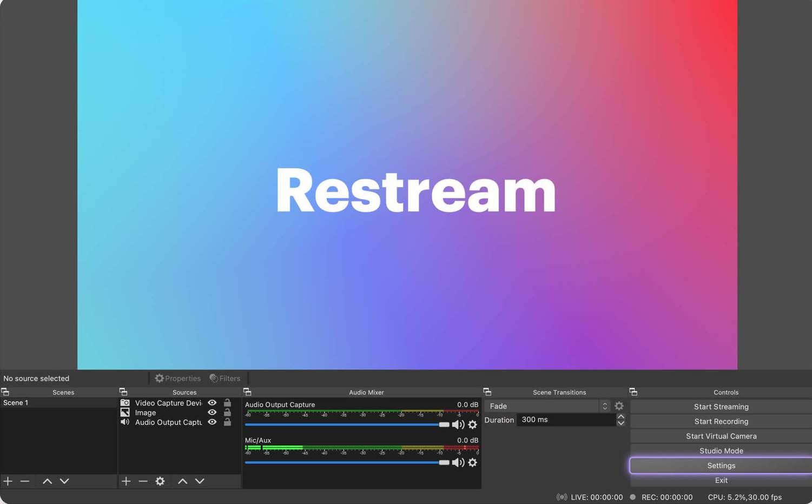Select the Image source row
Screen dimensions: 812x504
click(x=179, y=413)
